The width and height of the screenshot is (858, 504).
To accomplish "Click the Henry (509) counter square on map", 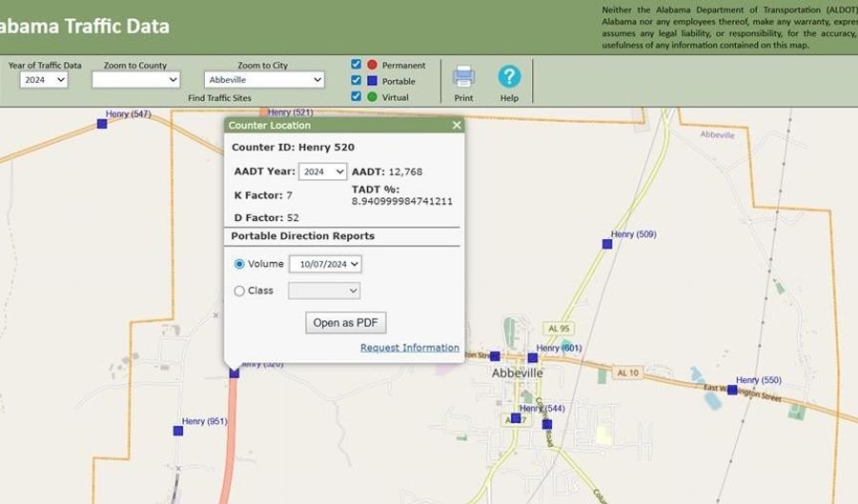I will tap(607, 244).
